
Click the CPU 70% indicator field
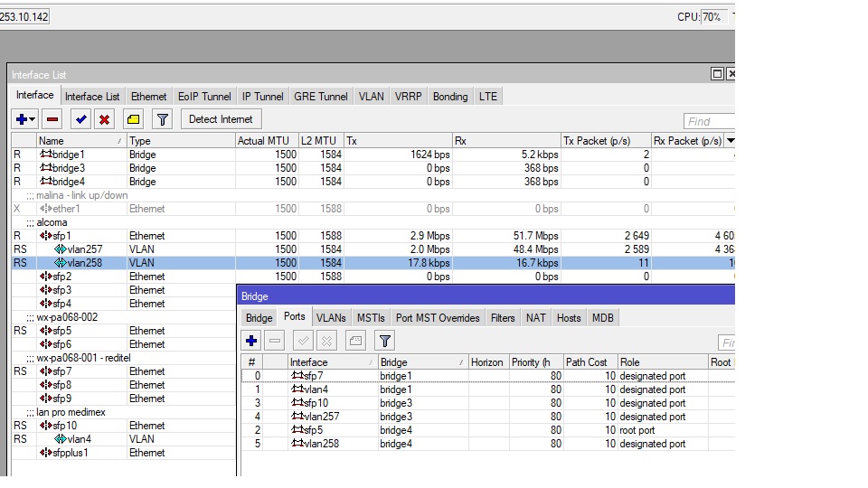tap(714, 17)
